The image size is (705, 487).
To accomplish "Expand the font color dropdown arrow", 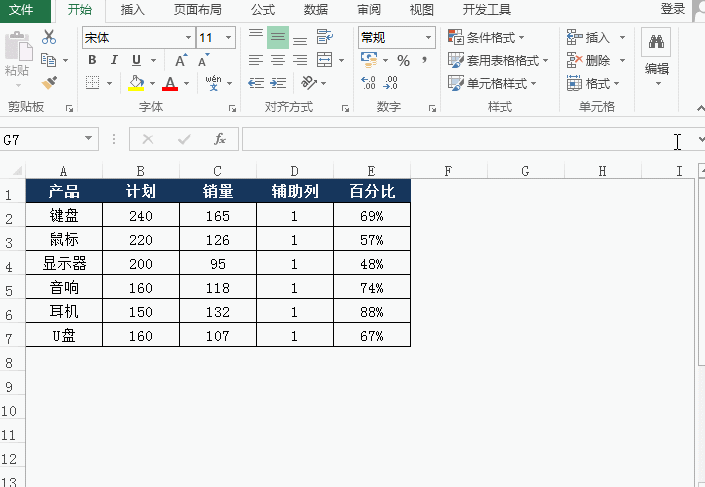I will click(x=186, y=83).
